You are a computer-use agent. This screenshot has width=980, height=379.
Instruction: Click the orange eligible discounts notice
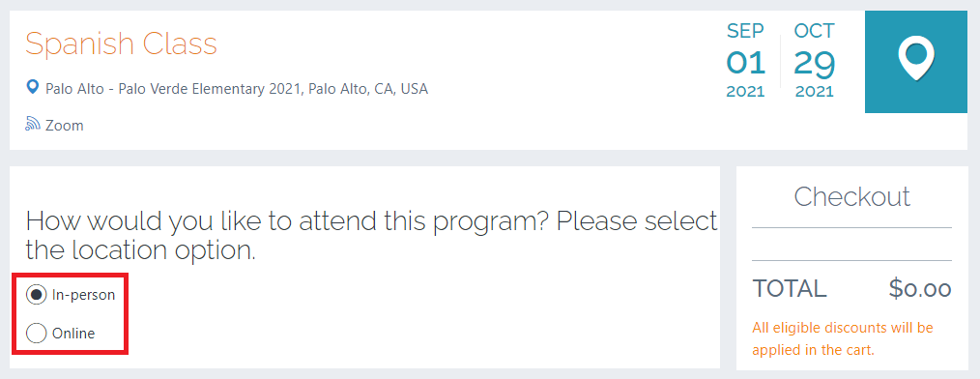pyautogui.click(x=843, y=339)
